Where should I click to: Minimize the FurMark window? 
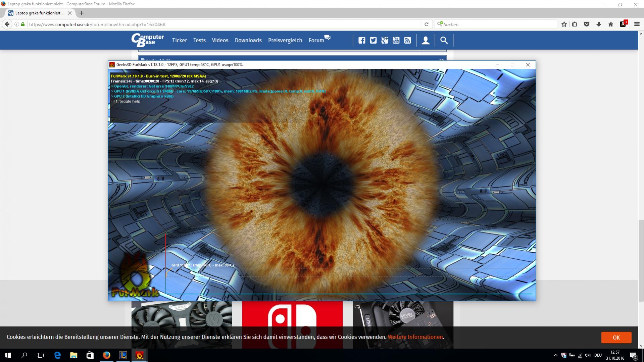(497, 65)
